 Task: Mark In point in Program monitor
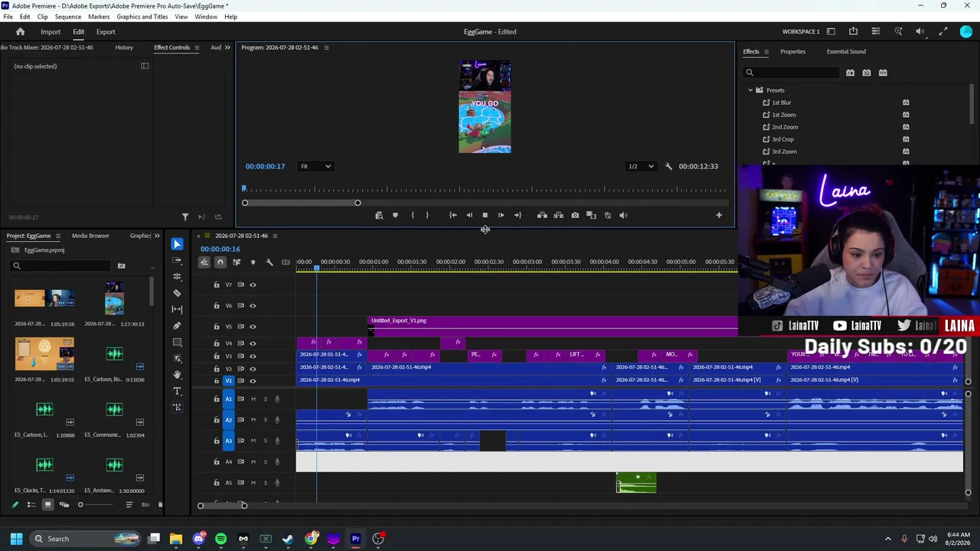tap(413, 215)
